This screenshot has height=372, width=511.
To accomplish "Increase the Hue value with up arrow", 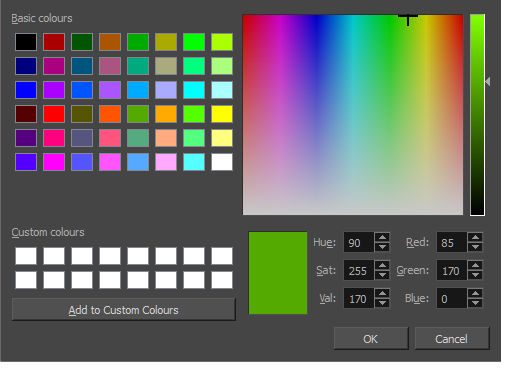I will [382, 238].
